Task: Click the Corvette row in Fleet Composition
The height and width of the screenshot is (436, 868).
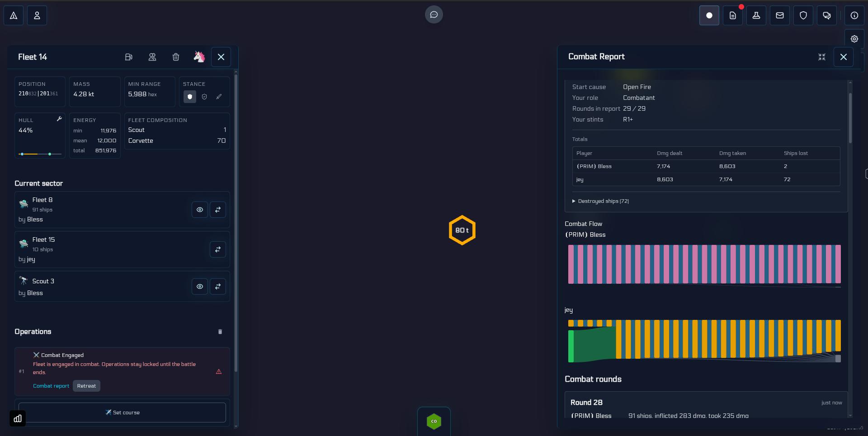Action: click(x=177, y=141)
